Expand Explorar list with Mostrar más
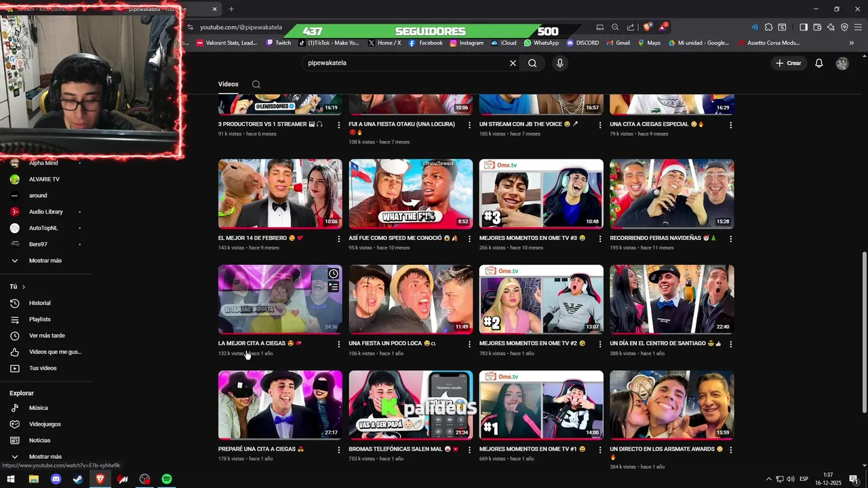 (46, 456)
